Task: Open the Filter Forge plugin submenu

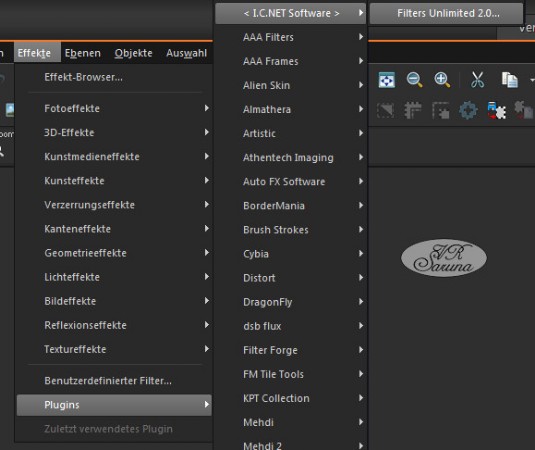Action: 291,350
